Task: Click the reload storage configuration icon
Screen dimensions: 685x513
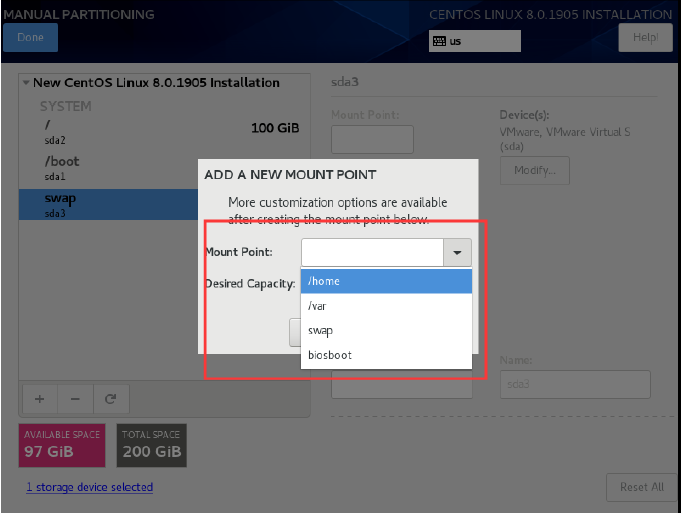Action: coord(111,399)
